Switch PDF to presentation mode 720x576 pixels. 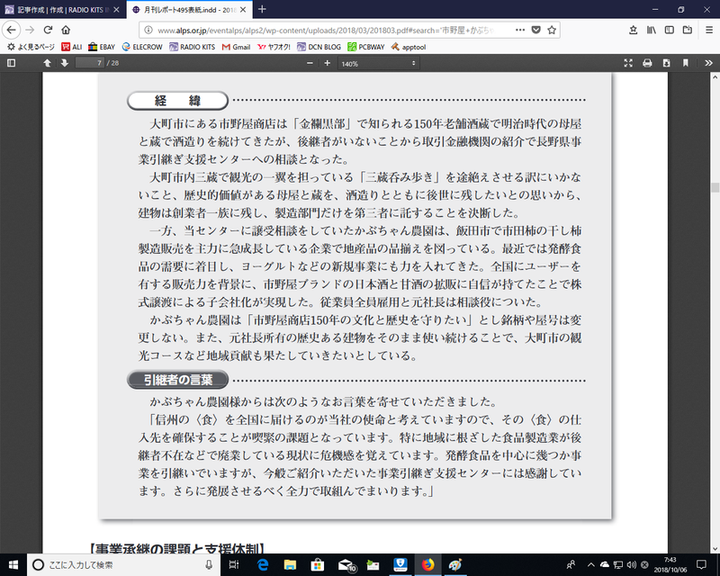click(x=629, y=63)
